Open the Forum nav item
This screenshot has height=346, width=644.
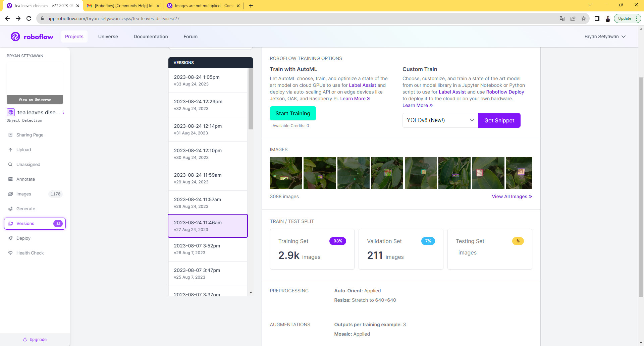click(191, 37)
